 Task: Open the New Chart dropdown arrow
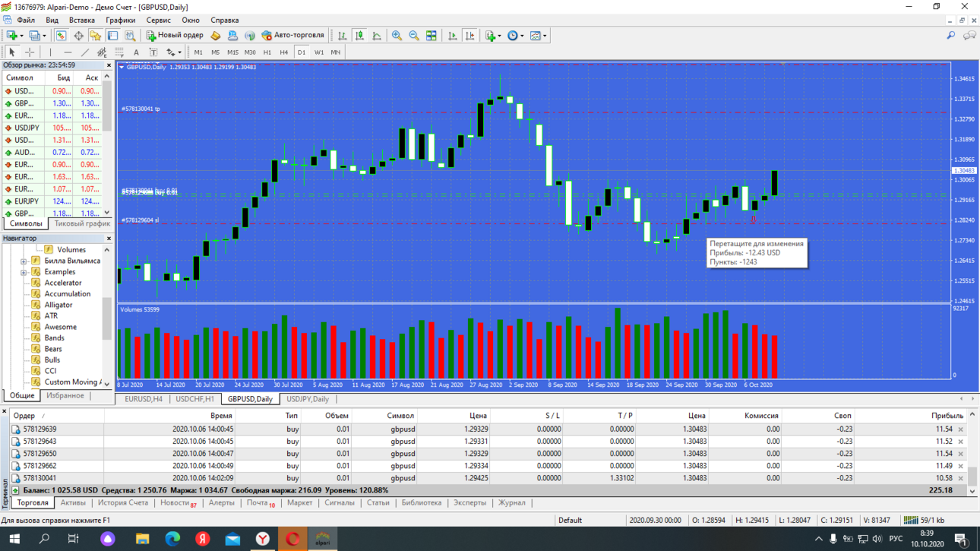[x=21, y=36]
